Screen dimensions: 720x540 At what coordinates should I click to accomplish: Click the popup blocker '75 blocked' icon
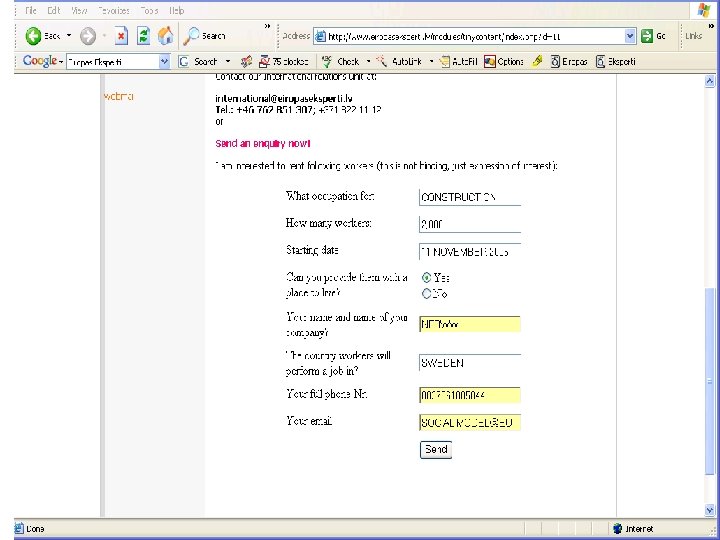click(x=264, y=62)
